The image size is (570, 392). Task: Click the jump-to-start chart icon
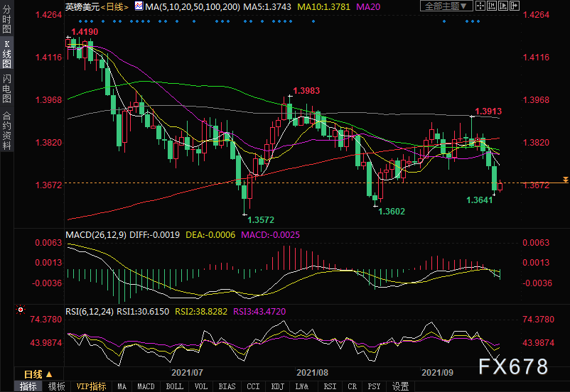click(x=492, y=6)
